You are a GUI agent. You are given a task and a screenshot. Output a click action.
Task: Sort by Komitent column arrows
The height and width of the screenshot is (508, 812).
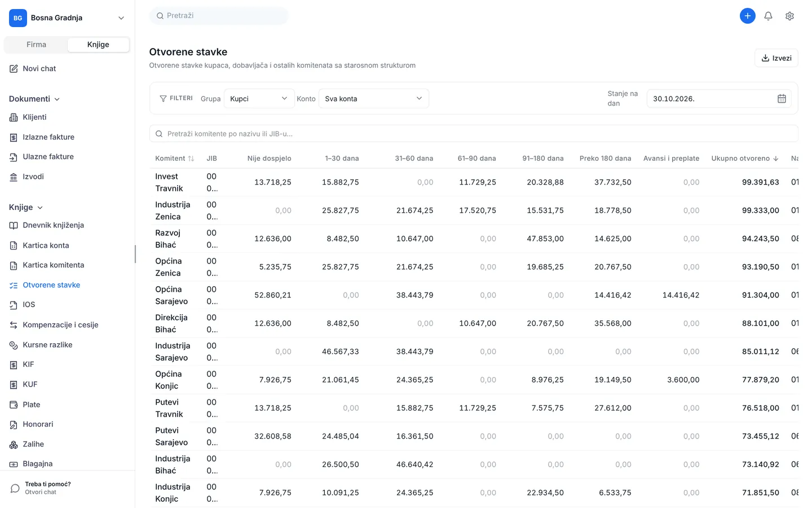pyautogui.click(x=191, y=159)
